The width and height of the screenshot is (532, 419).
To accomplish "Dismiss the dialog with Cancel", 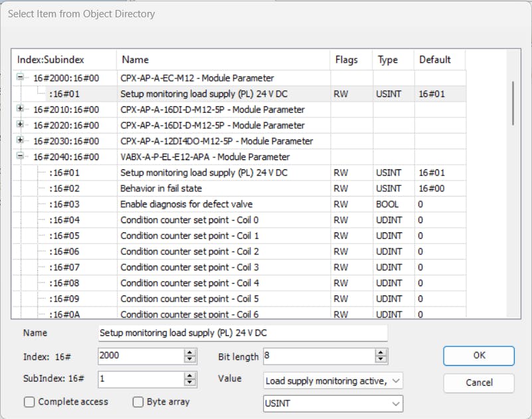I will 479,382.
